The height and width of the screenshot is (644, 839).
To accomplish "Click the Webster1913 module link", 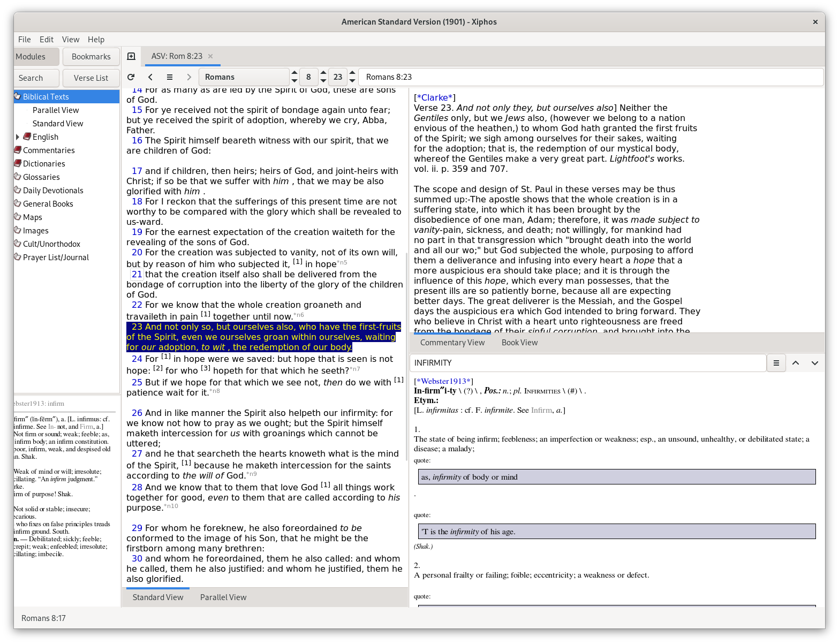I will coord(443,381).
